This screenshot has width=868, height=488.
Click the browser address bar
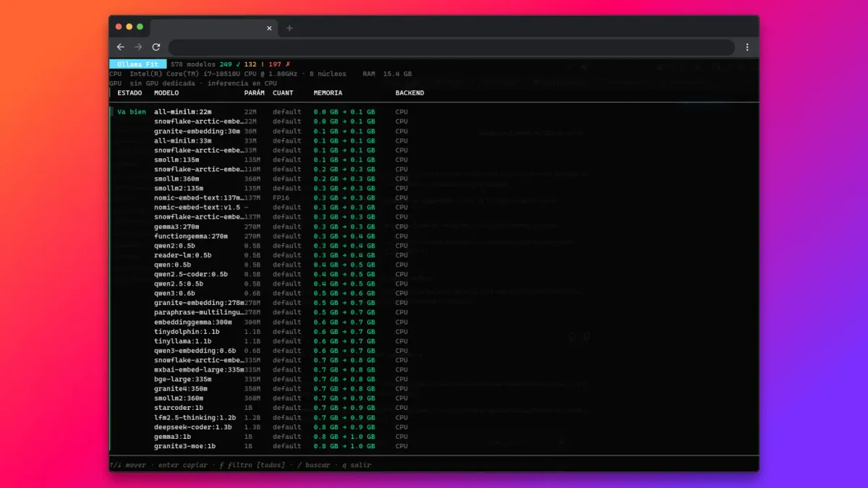coord(451,47)
